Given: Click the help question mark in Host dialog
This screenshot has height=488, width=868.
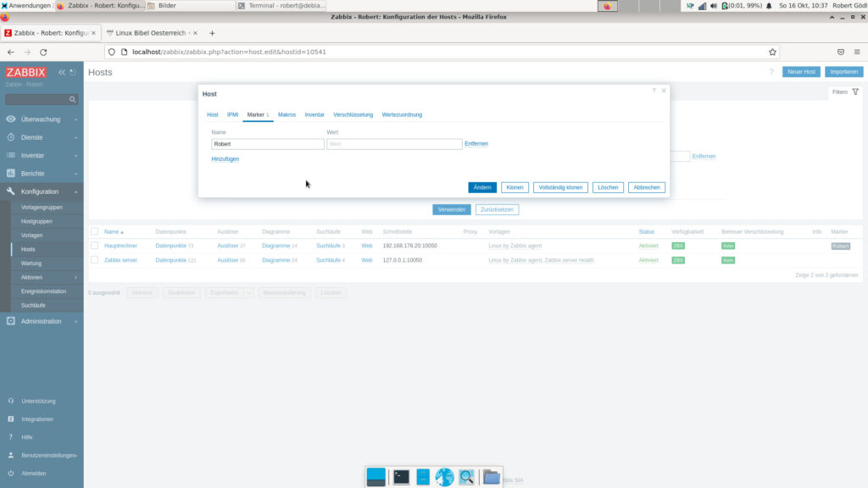Looking at the screenshot, I should (654, 91).
